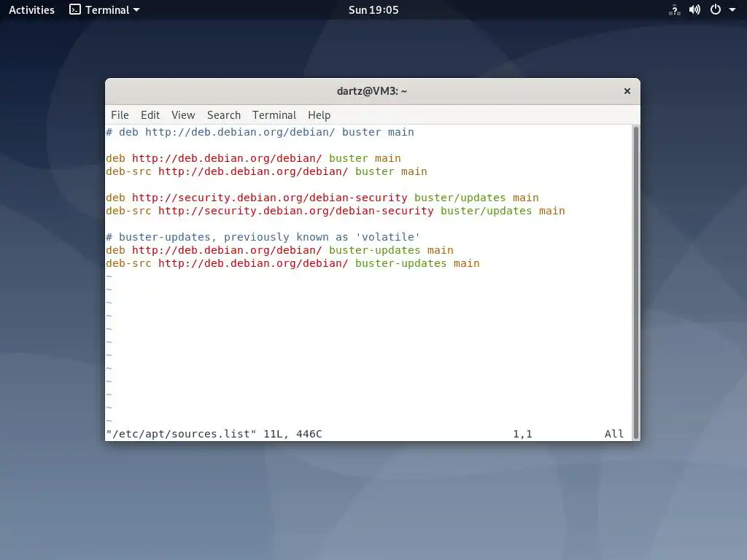Click the dartz@VM3 window title
Image resolution: width=747 pixels, height=560 pixels.
click(x=371, y=91)
